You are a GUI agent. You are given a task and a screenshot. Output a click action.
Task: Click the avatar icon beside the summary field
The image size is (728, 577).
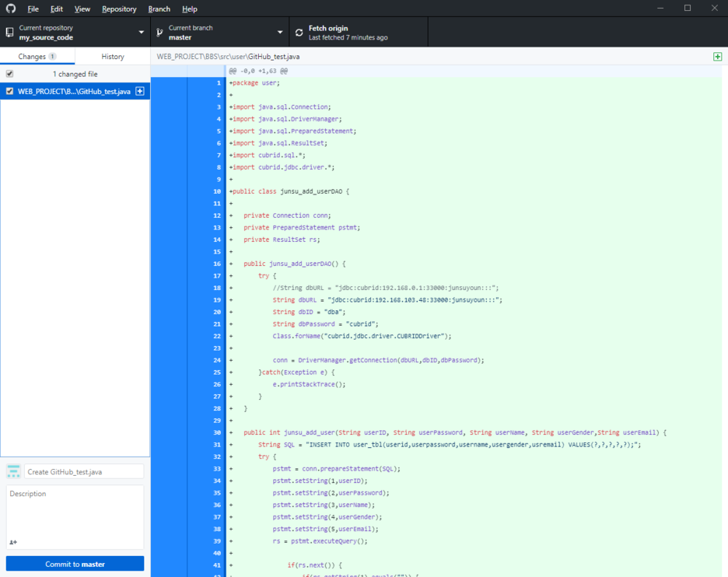12,470
